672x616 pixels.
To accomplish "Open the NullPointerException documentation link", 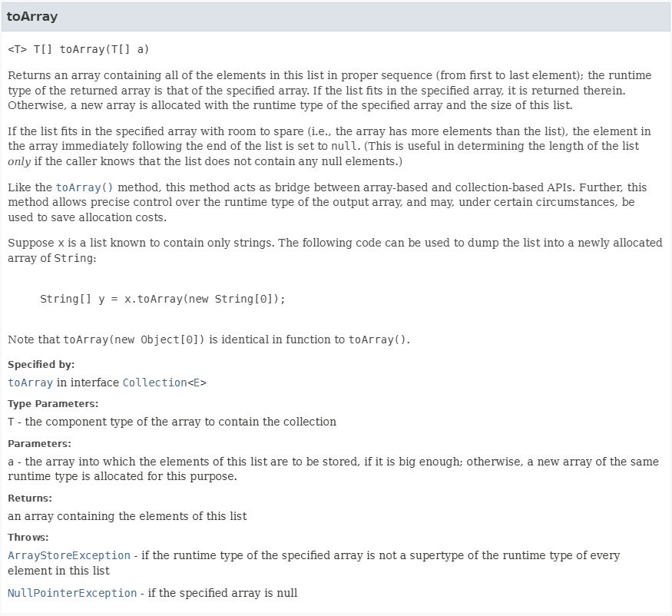I will (x=72, y=593).
